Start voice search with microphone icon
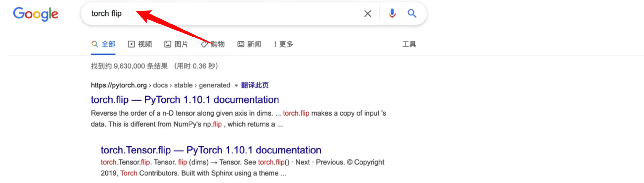Viewport: 644px width, 183px height. pyautogui.click(x=392, y=13)
